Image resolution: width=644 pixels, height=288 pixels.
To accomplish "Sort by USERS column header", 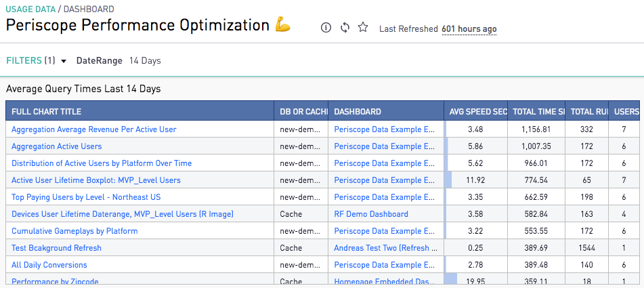I will [624, 111].
